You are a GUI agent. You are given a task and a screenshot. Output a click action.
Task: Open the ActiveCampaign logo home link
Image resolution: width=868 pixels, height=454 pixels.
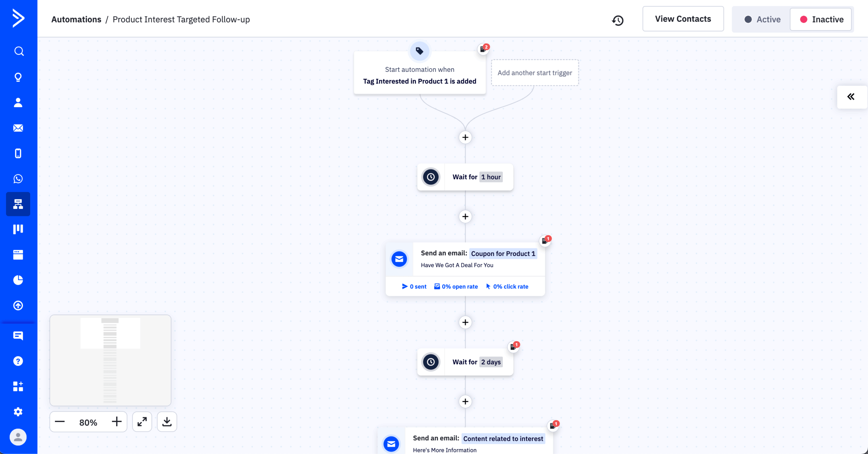(x=18, y=18)
